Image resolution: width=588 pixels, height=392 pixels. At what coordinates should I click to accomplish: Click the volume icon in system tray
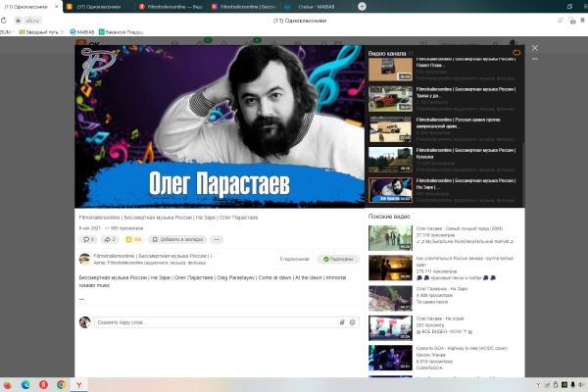point(581,385)
